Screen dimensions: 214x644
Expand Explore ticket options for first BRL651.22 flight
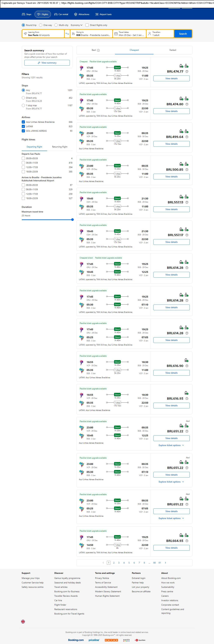(x=171, y=445)
